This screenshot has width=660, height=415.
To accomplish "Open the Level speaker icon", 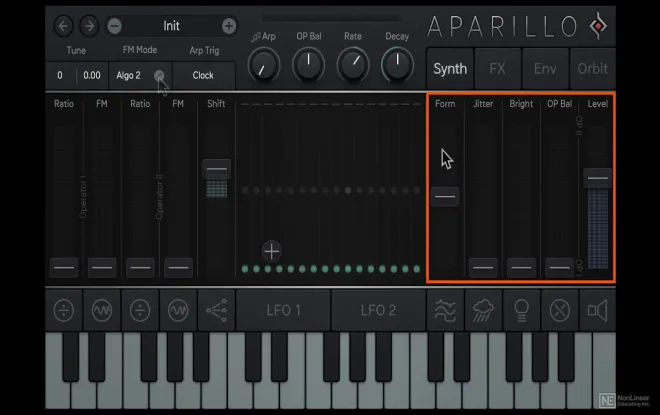I will click(x=597, y=311).
